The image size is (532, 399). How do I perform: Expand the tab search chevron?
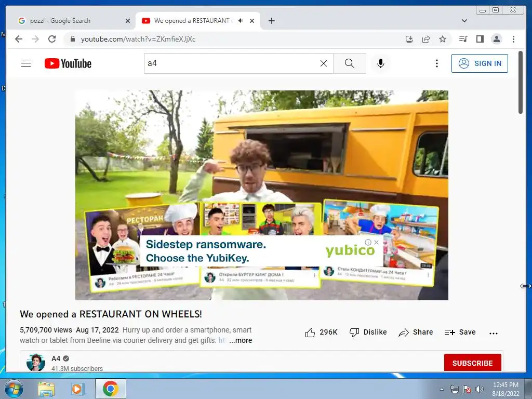tap(464, 21)
